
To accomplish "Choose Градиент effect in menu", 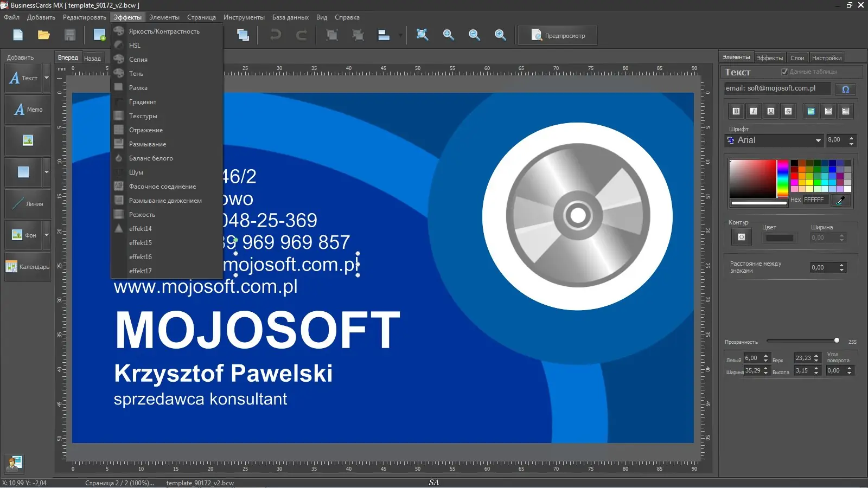I will (x=167, y=102).
